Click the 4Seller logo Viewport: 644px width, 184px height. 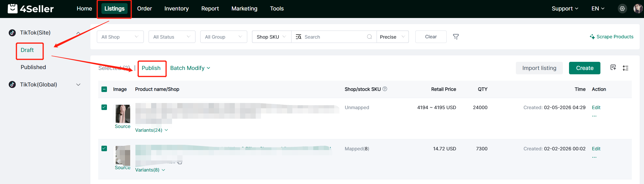coord(31,9)
